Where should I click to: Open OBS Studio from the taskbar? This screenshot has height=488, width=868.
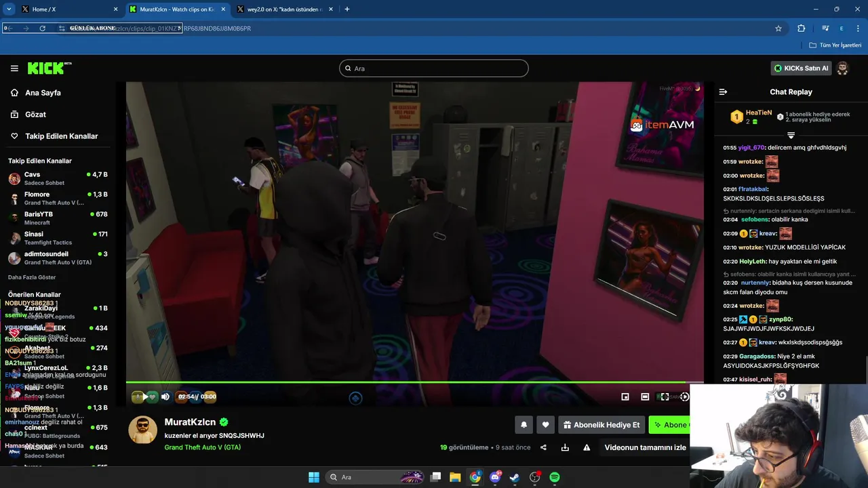pos(535,477)
